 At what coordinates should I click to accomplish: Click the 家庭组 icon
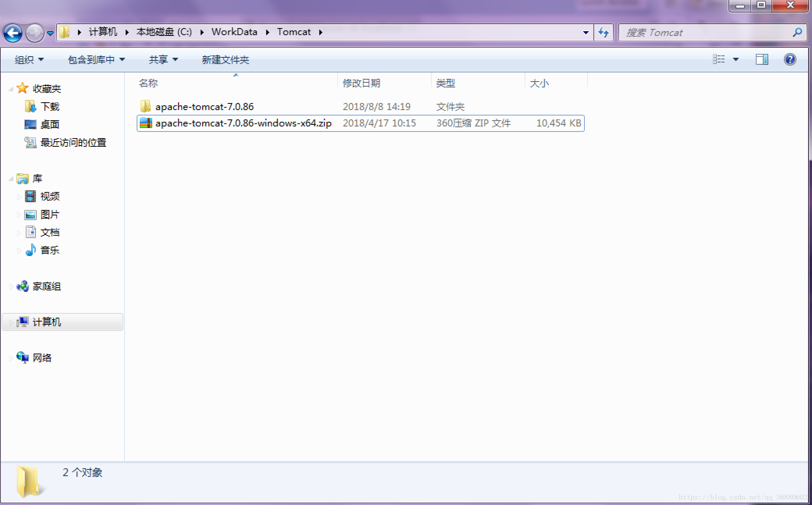point(23,286)
